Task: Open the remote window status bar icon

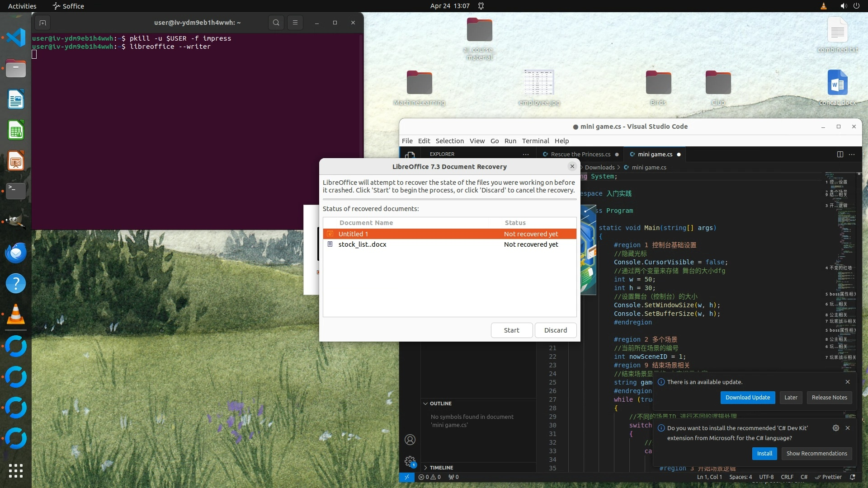Action: pyautogui.click(x=406, y=477)
